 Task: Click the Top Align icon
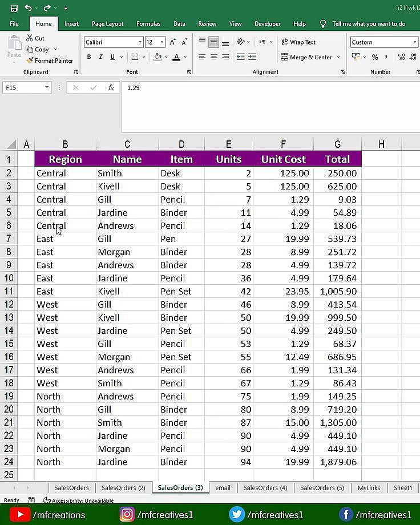(x=202, y=42)
